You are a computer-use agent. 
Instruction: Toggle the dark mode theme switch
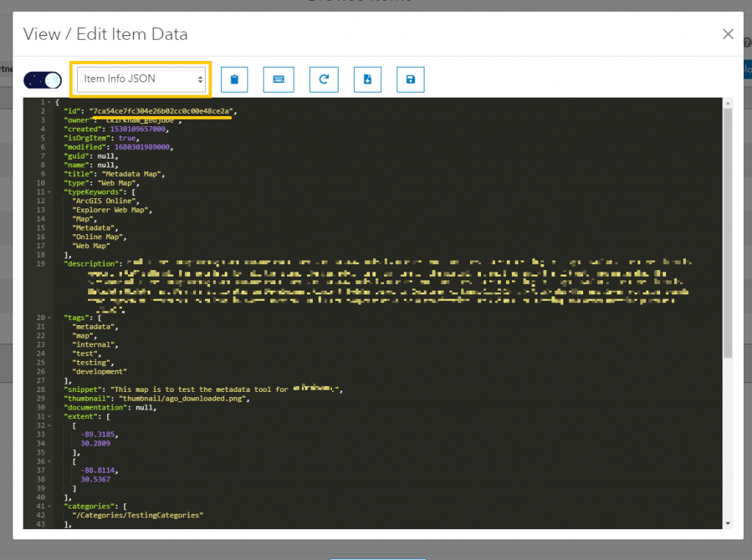[x=43, y=80]
